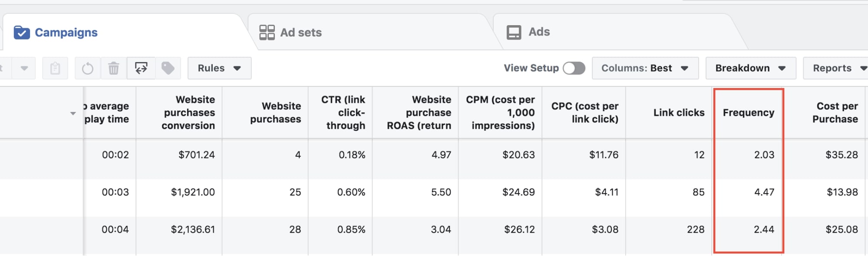Switch to the Ad sets tab
Screen dimensions: 868x256
(x=300, y=33)
